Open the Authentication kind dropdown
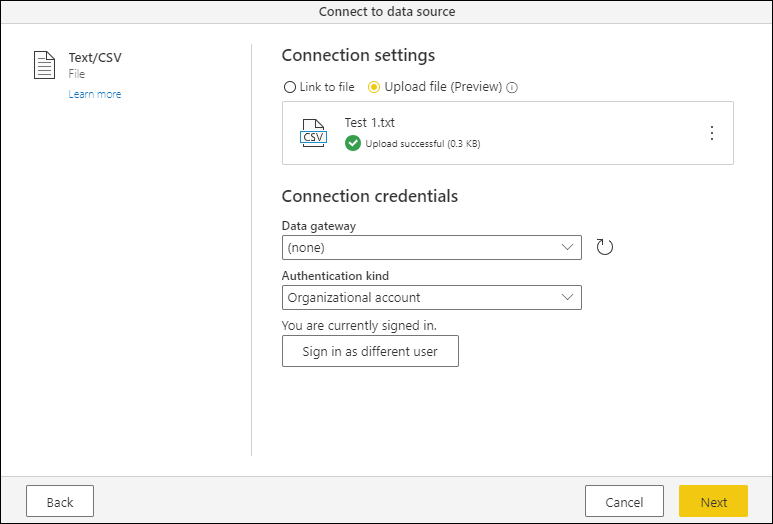The width and height of the screenshot is (773, 524). 431,297
